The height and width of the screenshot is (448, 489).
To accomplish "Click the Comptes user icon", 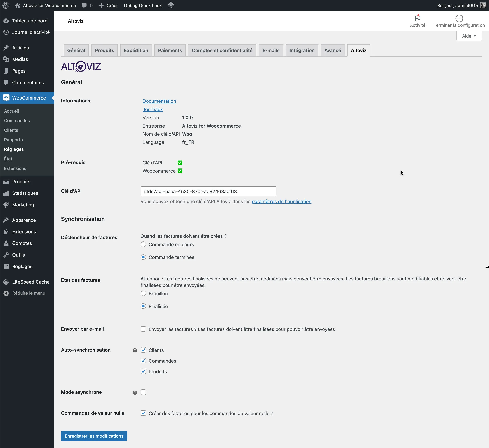I will pyautogui.click(x=6, y=243).
